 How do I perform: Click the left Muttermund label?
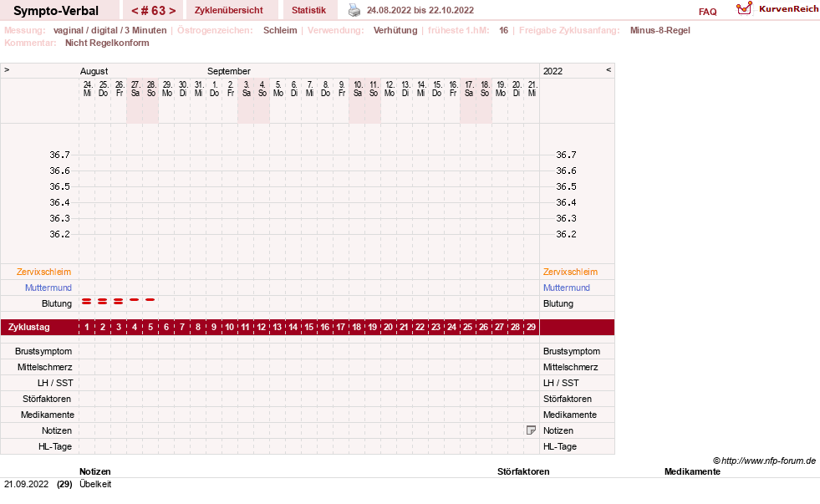[x=48, y=288]
